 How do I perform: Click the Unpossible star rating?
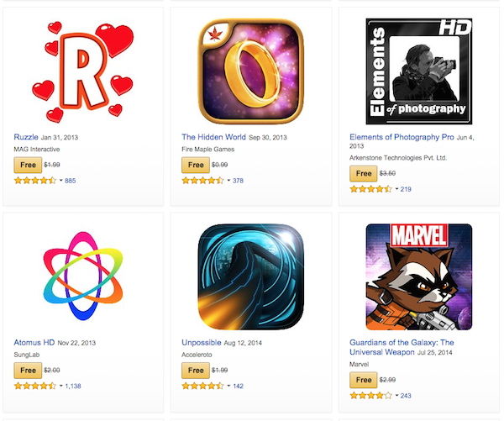pos(202,386)
